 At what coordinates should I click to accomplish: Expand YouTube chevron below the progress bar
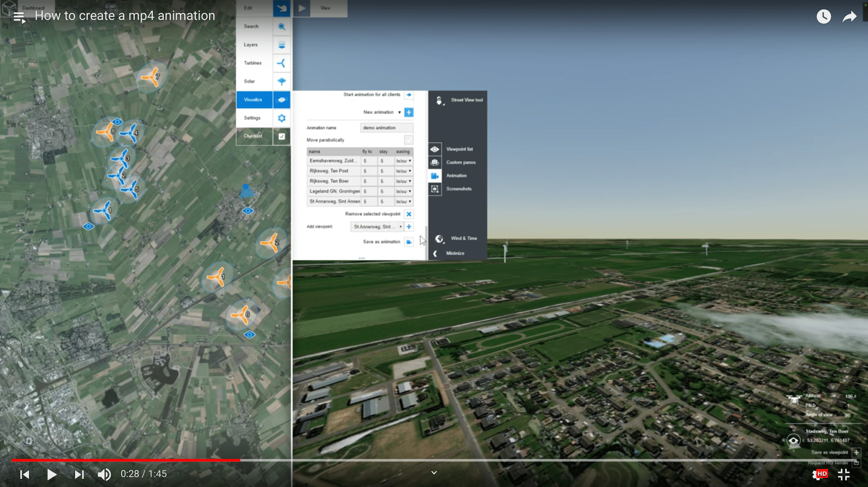434,473
